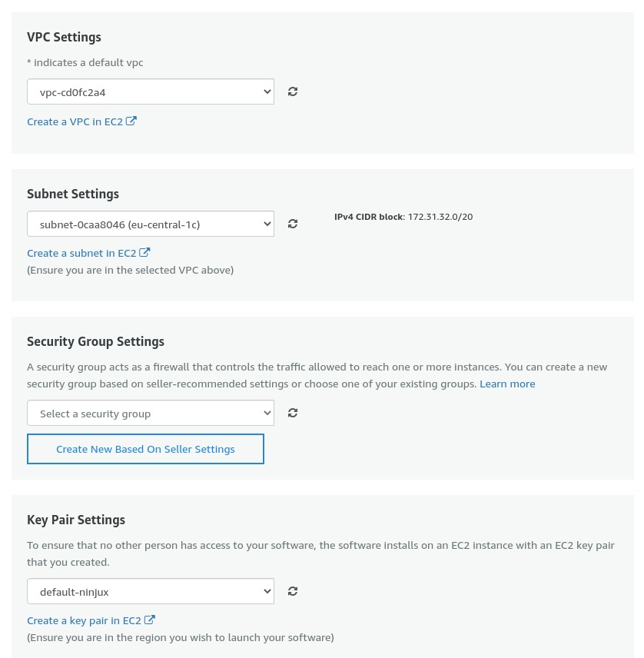Open the vpc-cd0fc2a4 VPC dropdown
The width and height of the screenshot is (644, 658).
coord(151,92)
